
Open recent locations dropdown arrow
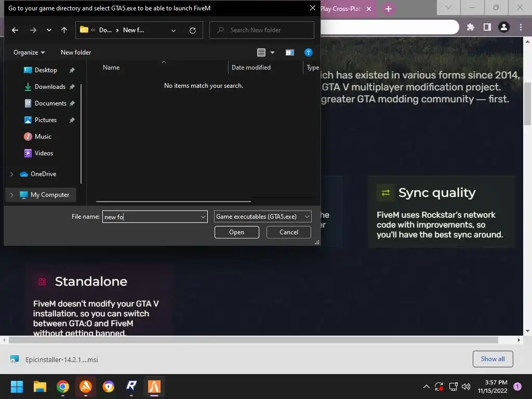click(49, 30)
